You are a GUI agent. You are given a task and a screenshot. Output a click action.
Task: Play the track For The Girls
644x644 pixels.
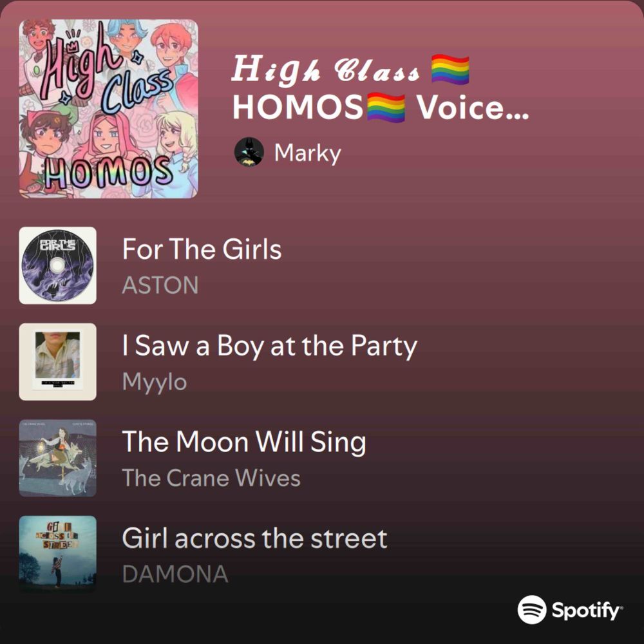(202, 249)
